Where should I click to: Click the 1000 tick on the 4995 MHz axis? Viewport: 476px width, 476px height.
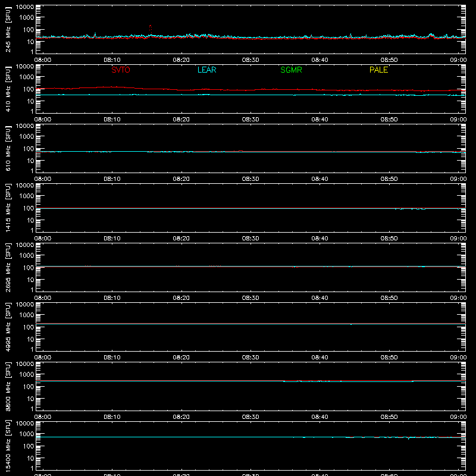(27, 315)
